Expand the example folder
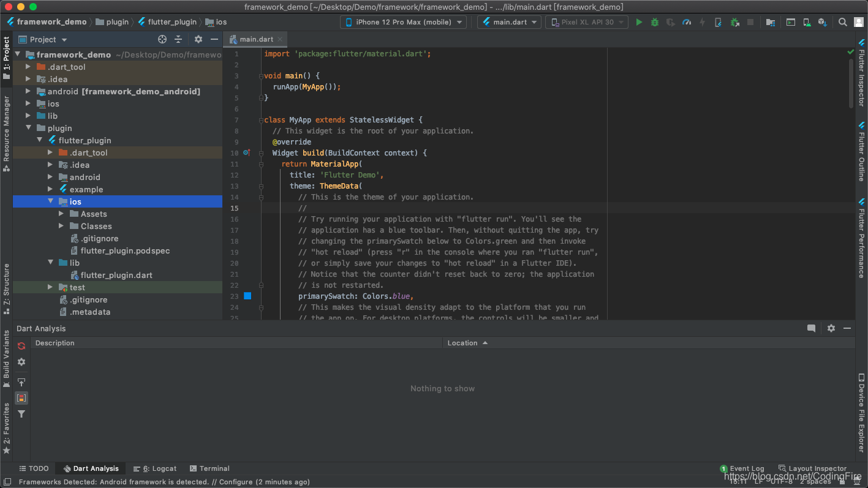The height and width of the screenshot is (488, 868). point(50,189)
